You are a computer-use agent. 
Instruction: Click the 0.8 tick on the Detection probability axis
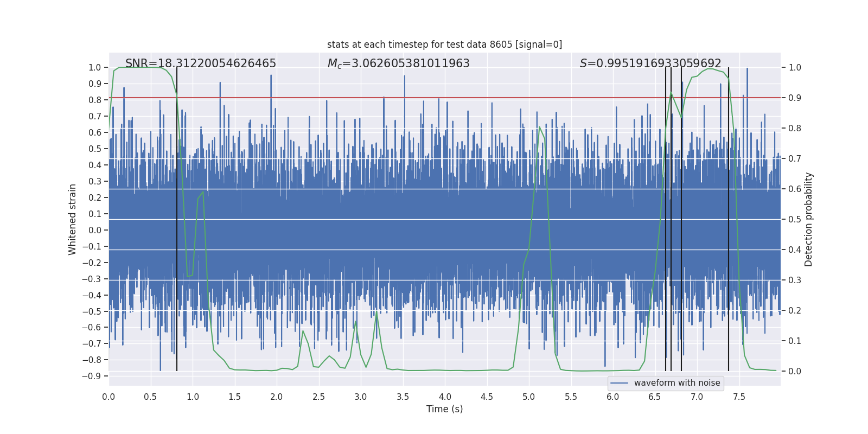click(x=795, y=129)
